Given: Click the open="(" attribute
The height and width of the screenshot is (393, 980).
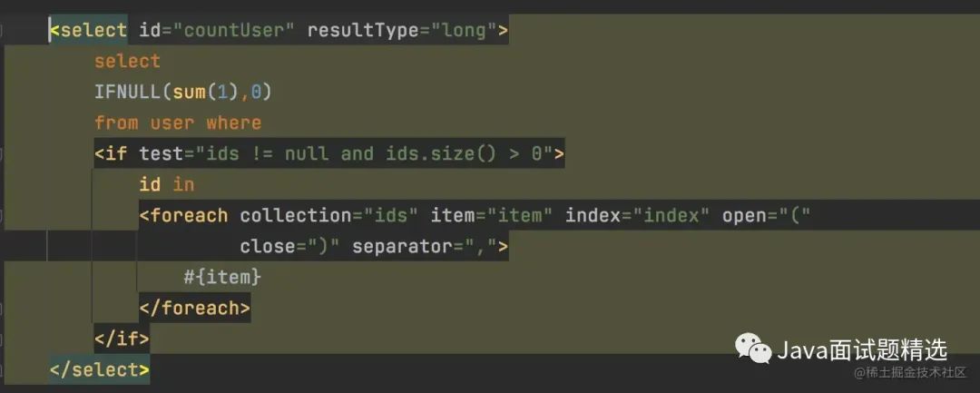Looking at the screenshot, I should point(766,215).
